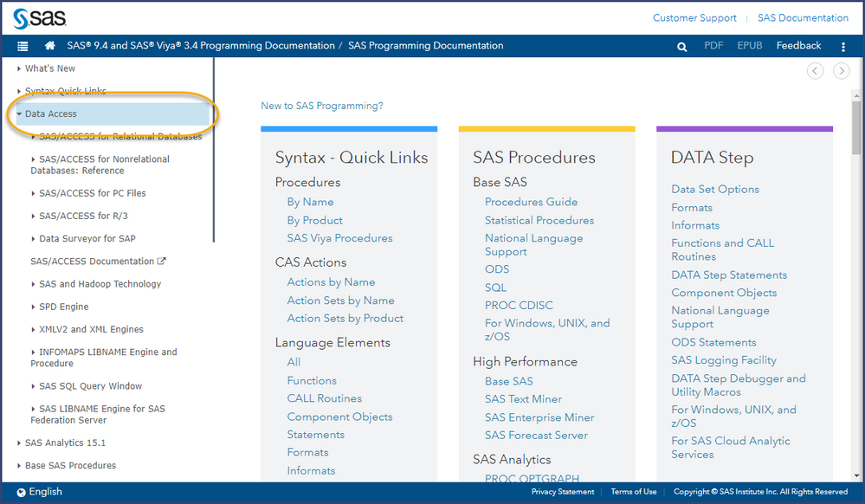Screen dimensions: 865x504
Task: Collapse the Data Access tree node
Action: 19,114
